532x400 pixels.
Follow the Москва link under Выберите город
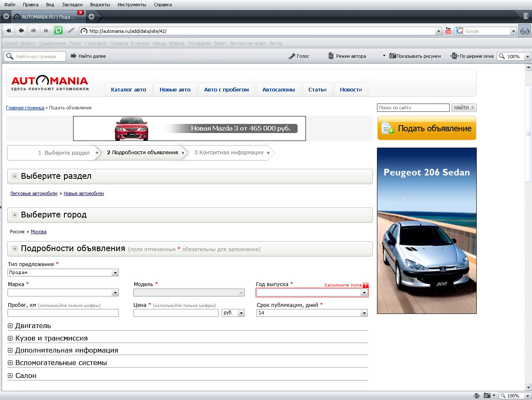pyautogui.click(x=39, y=232)
